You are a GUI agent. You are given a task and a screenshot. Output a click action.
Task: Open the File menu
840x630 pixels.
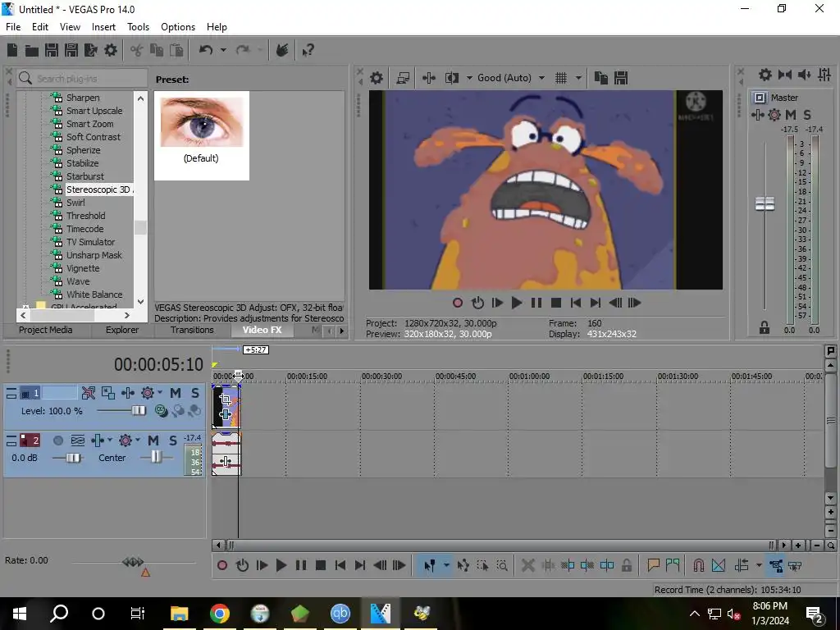click(x=13, y=27)
